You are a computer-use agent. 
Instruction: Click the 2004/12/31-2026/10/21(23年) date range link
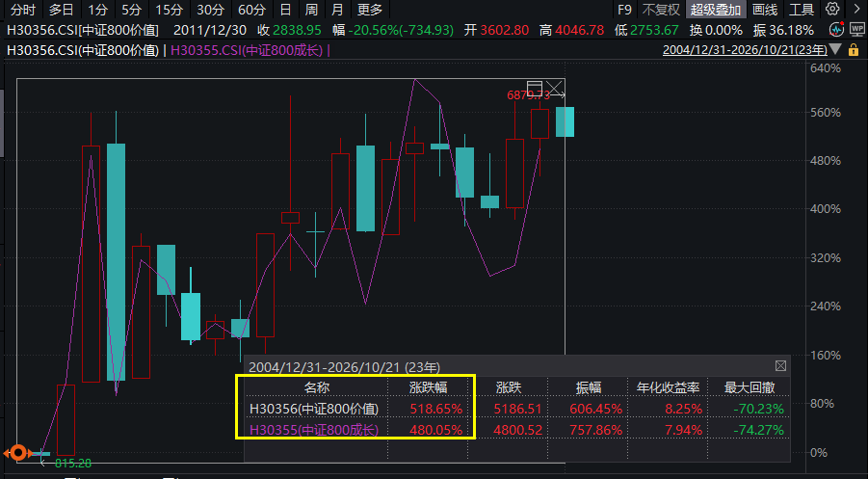(745, 50)
